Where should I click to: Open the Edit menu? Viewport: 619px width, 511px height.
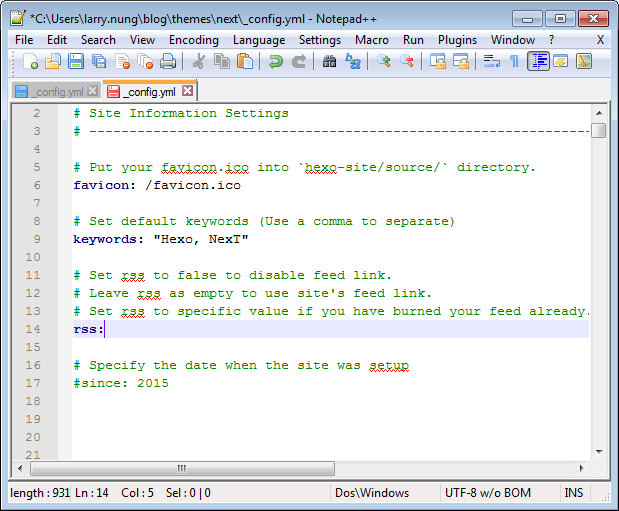(x=57, y=40)
